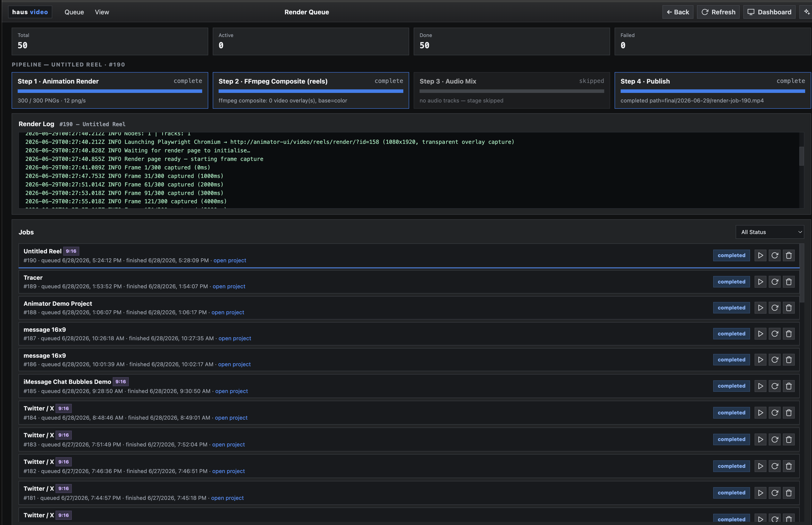812x525 pixels.
Task: Play message 16x9 job #187
Action: click(760, 334)
